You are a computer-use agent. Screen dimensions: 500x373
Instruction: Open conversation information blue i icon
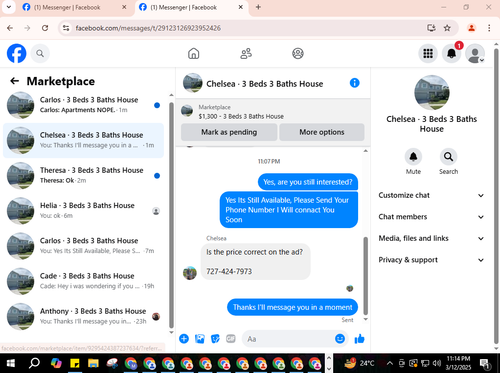pyautogui.click(x=355, y=83)
